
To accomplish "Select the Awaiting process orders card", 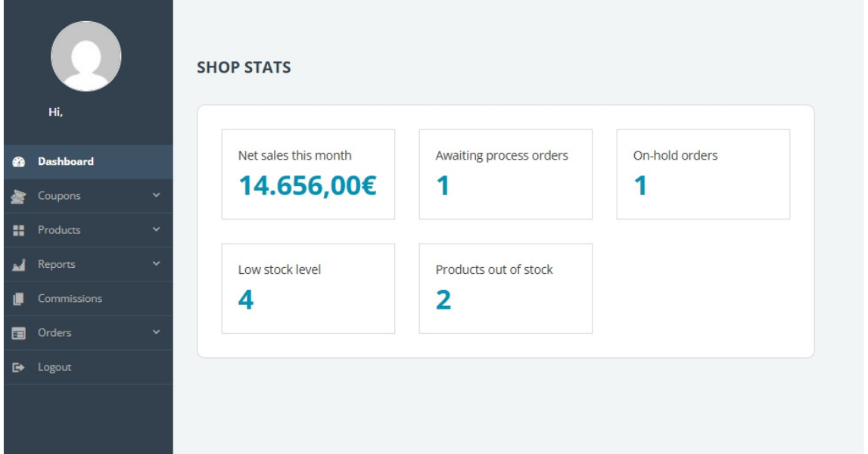I will pyautogui.click(x=506, y=174).
